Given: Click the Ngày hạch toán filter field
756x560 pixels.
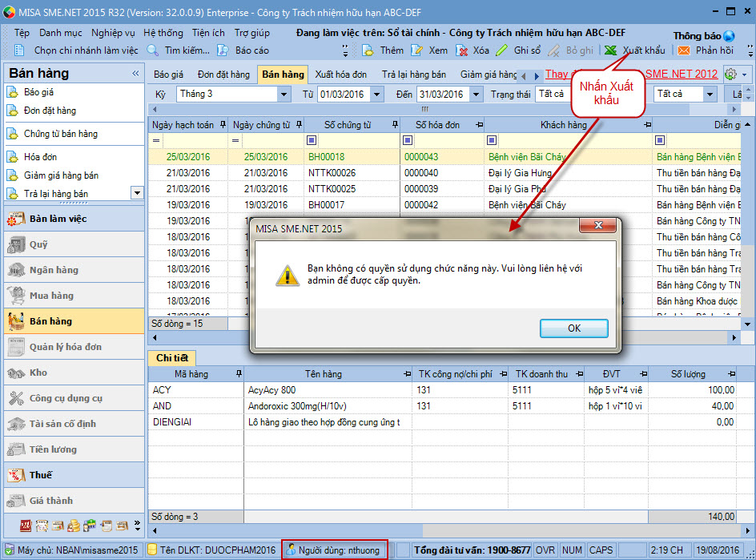Looking at the screenshot, I should [195, 140].
